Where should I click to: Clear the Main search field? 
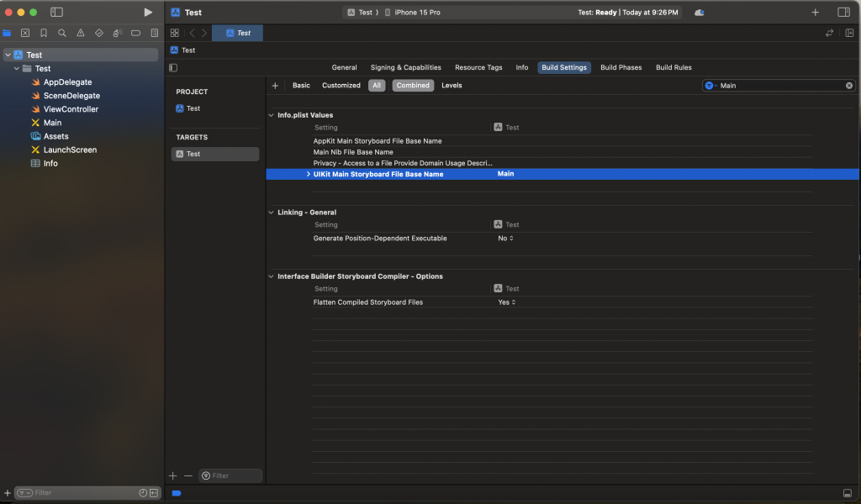pos(849,86)
